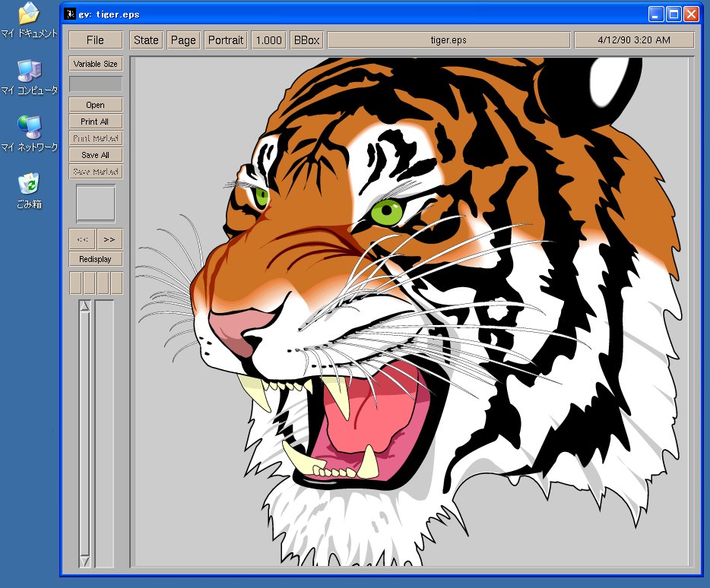The height and width of the screenshot is (588, 710).
Task: Click the empty field below Variable Size
Action: [x=96, y=84]
